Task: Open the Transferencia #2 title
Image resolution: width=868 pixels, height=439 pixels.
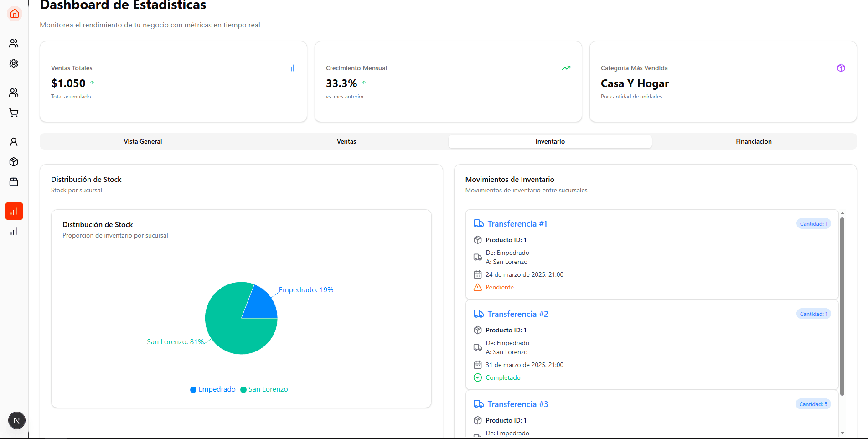Action: point(518,314)
